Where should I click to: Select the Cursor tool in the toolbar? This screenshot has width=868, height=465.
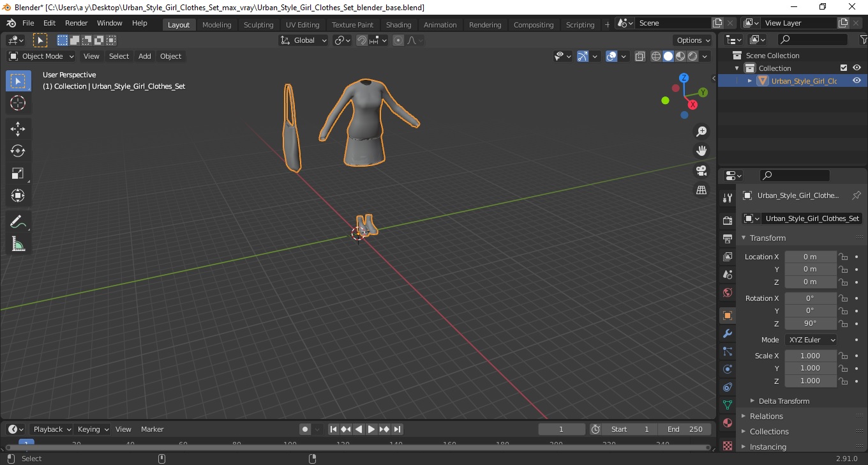pos(18,103)
